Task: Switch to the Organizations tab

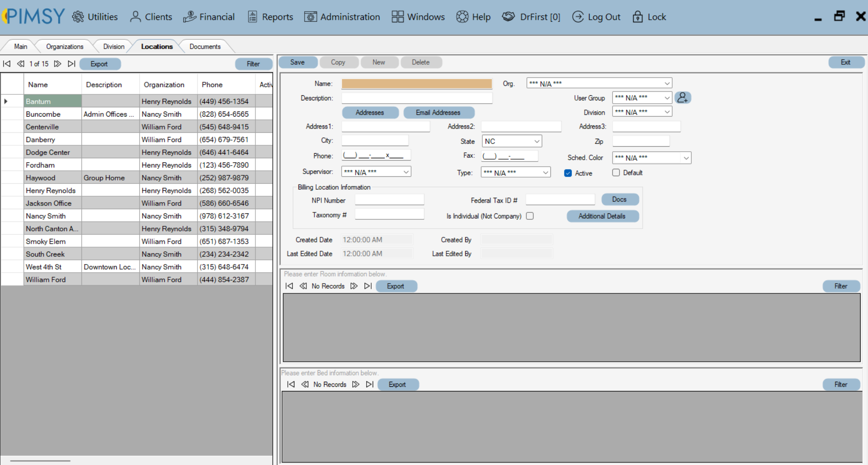Action: click(x=64, y=46)
